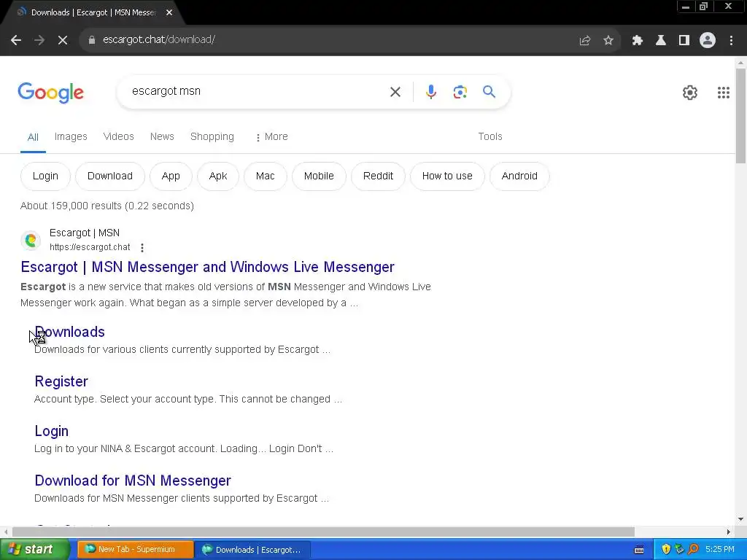Click the vertical scrollbar thumb
747x560 pixels.
740,116
